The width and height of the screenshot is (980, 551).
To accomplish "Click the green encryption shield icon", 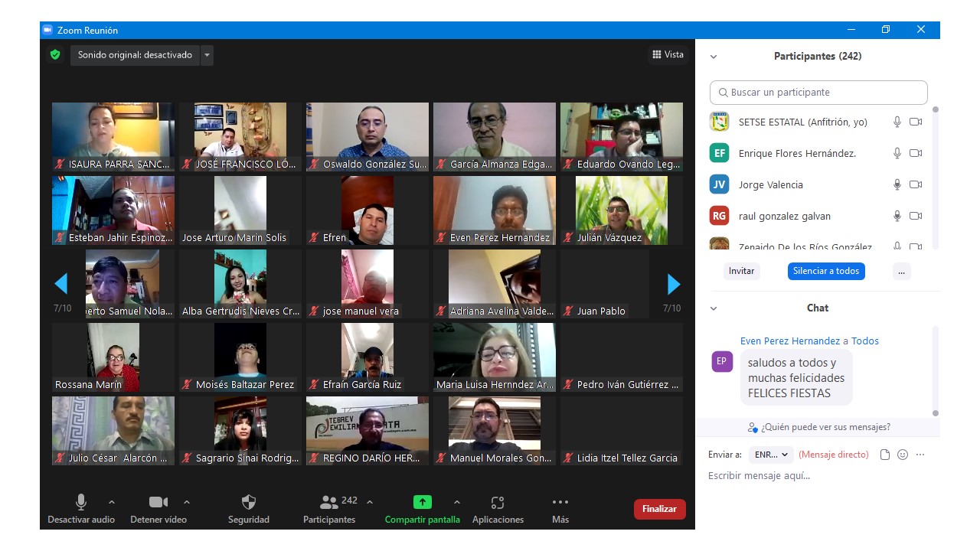I will 54,55.
